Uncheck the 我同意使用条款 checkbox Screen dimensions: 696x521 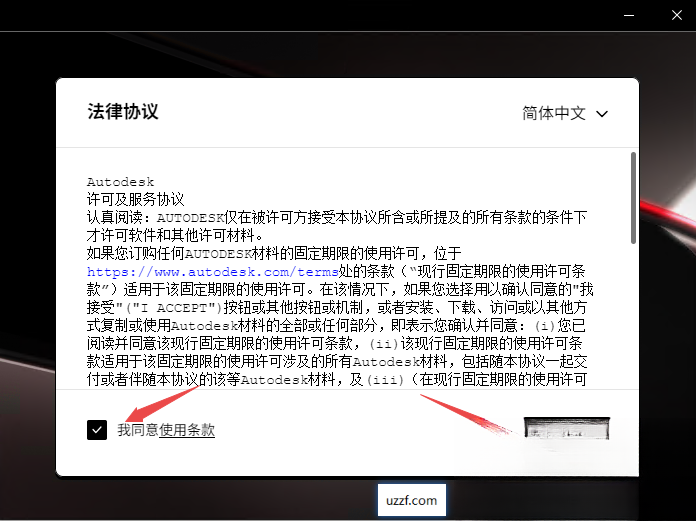point(97,430)
